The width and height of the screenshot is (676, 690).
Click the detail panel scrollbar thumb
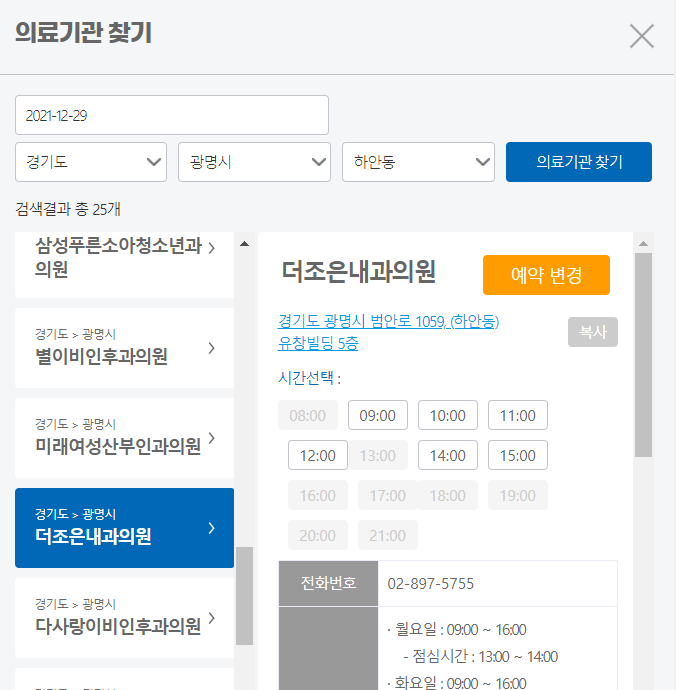(x=643, y=355)
